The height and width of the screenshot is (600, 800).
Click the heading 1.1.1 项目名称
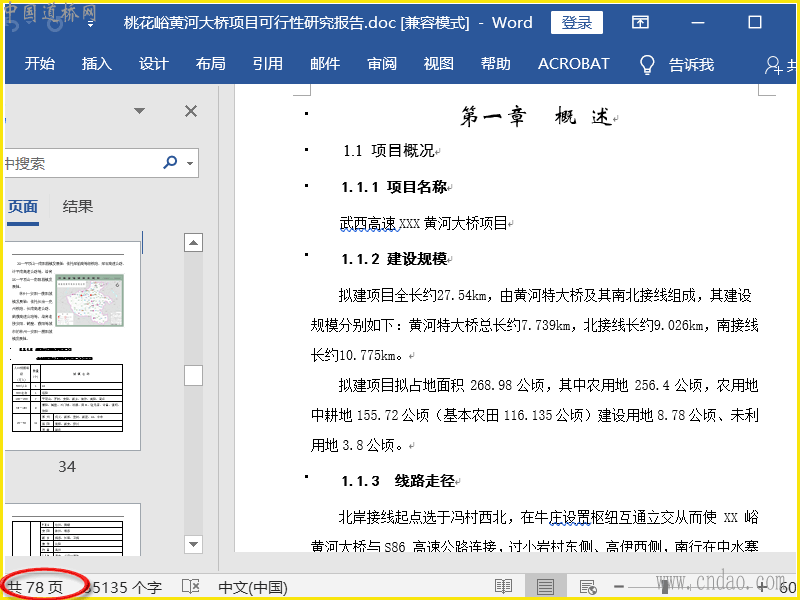coord(394,187)
